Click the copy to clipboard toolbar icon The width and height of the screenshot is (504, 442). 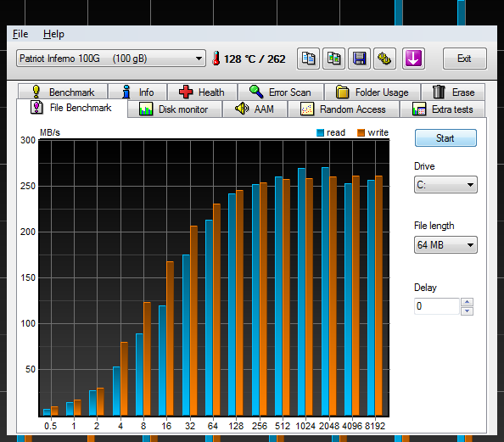(308, 59)
